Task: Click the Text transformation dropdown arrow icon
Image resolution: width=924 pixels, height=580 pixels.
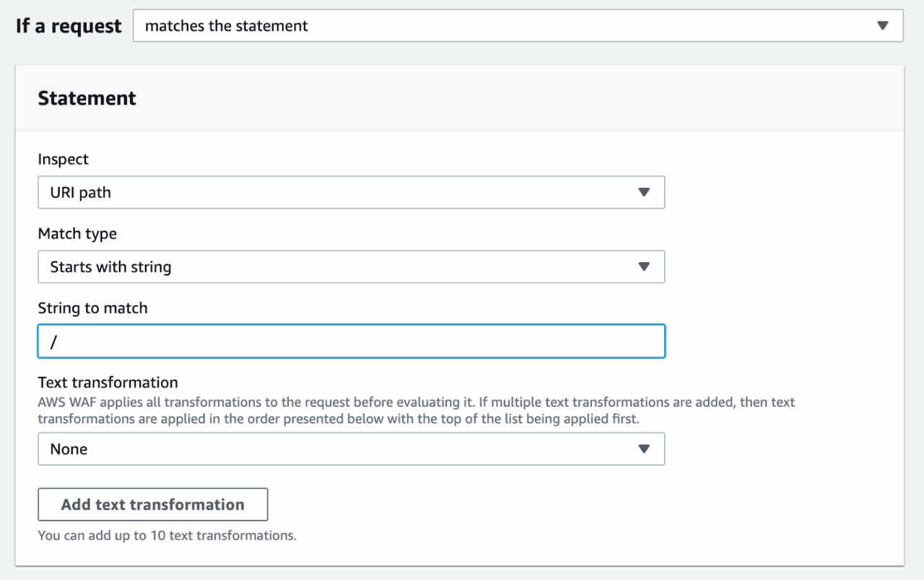Action: [645, 449]
